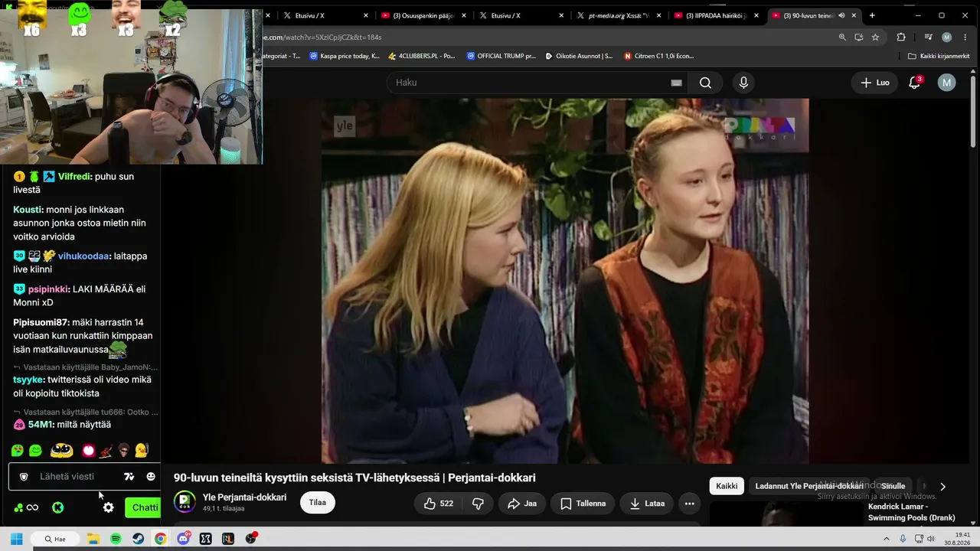Open Yle Perjantai-dokkari channel avatar
This screenshot has height=551, width=980.
[185, 502]
